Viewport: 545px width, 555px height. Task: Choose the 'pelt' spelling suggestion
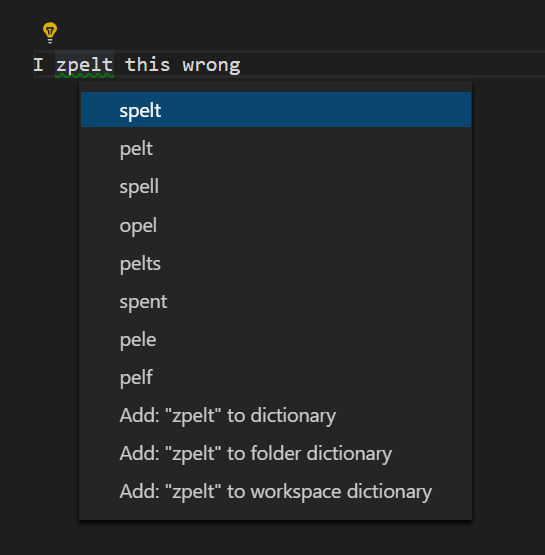click(276, 148)
